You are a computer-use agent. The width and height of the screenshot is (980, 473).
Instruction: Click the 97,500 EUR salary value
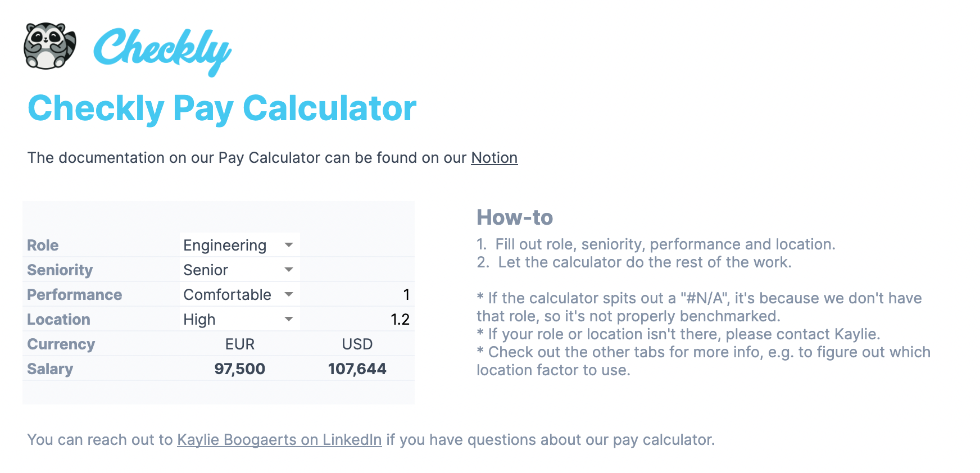pyautogui.click(x=240, y=369)
